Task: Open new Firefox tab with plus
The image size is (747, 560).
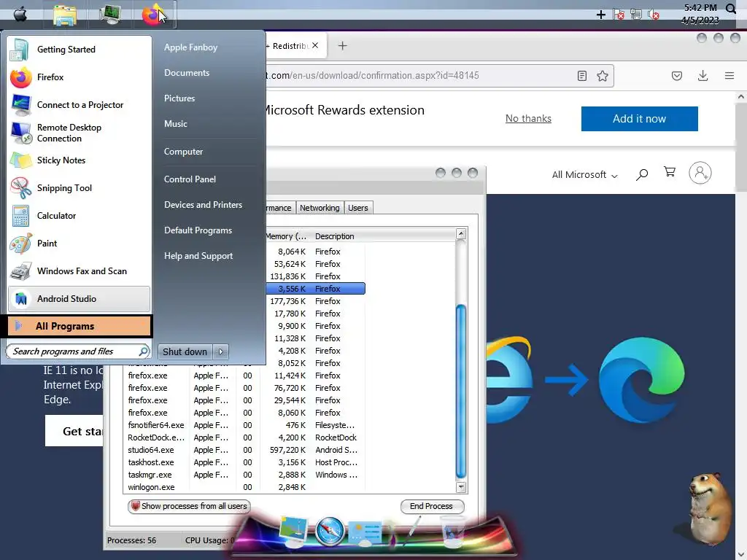Action: click(343, 46)
